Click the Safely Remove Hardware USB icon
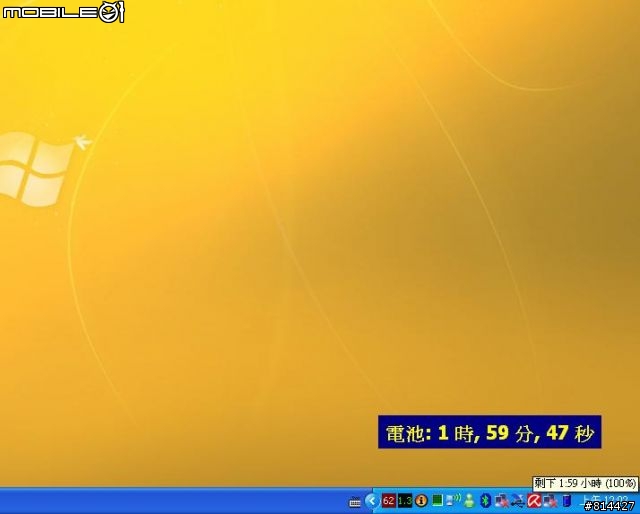Image resolution: width=640 pixels, height=514 pixels. (x=518, y=501)
